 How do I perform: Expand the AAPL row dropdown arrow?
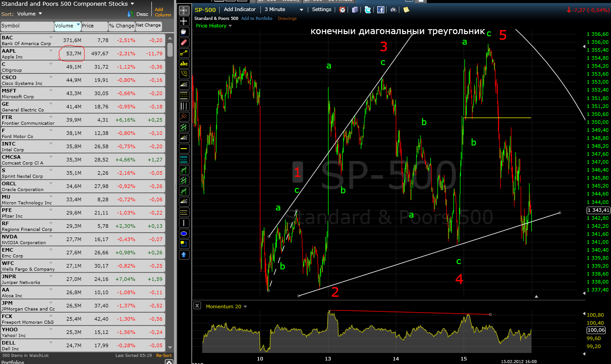pos(50,51)
